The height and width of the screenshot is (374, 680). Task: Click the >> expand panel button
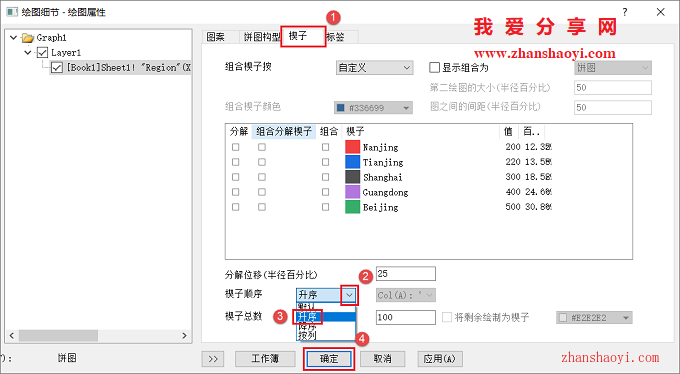point(213,359)
